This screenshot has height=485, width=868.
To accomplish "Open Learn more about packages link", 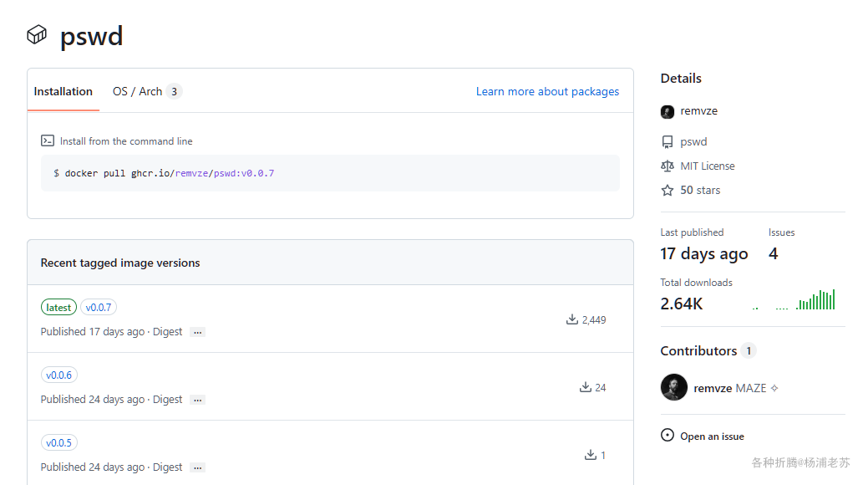I will (547, 92).
